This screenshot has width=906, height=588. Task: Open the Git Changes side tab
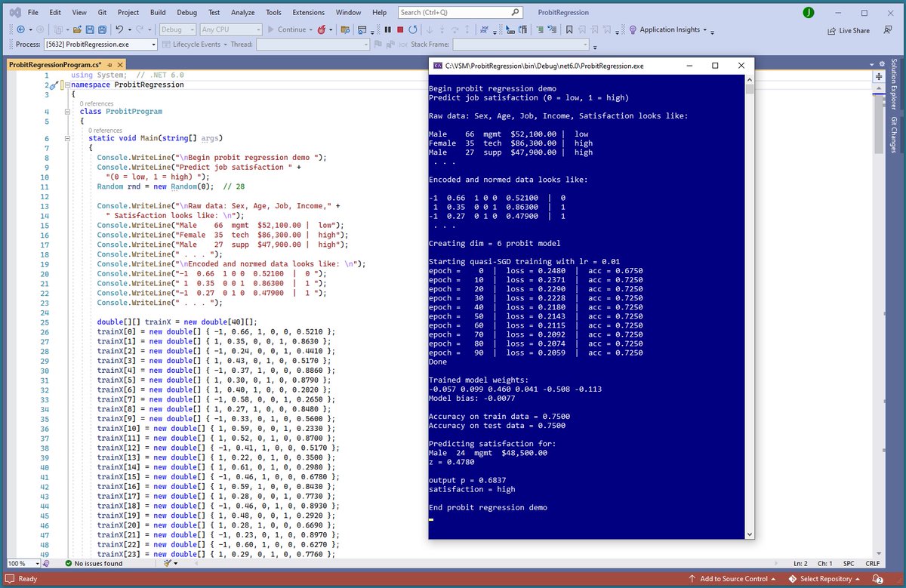(x=894, y=135)
